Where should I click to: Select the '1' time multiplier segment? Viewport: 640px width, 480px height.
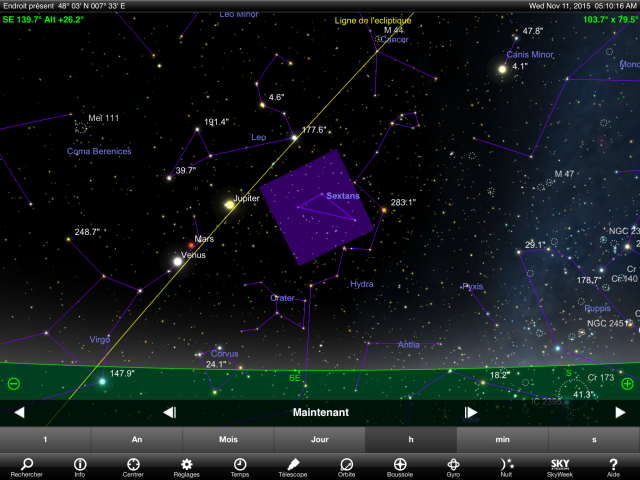(x=45, y=440)
